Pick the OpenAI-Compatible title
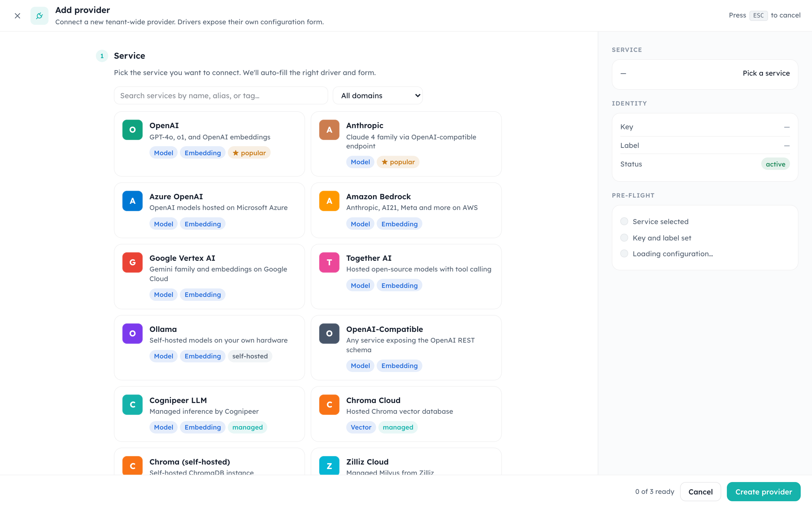The width and height of the screenshot is (812, 508). pos(385,329)
